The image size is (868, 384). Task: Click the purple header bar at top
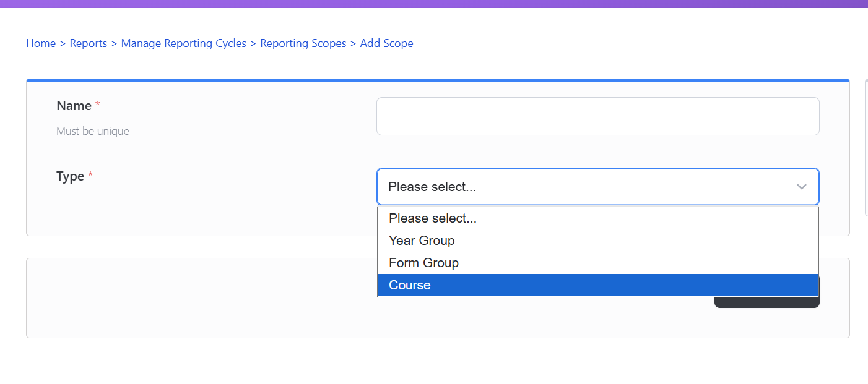click(x=433, y=4)
